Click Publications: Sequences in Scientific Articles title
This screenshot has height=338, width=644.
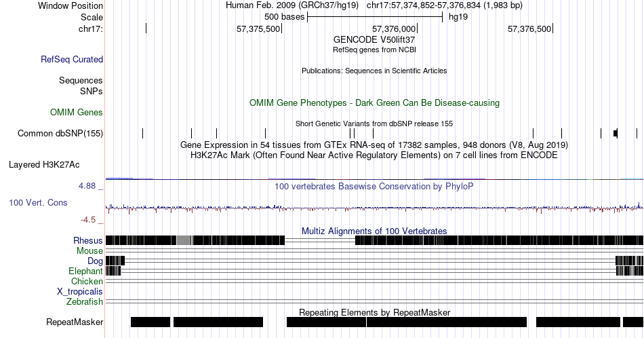click(x=374, y=71)
